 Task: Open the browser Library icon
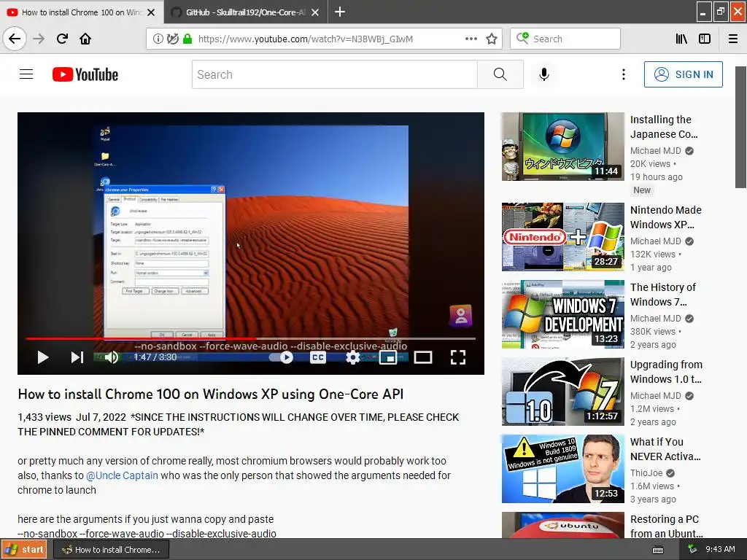click(x=681, y=39)
